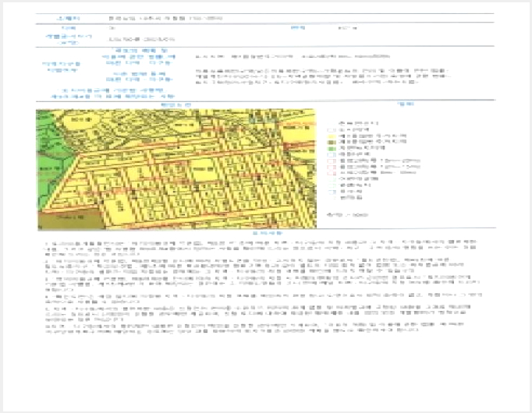Click the first blue label in header table
This screenshot has width=532, height=413.
pyautogui.click(x=69, y=18)
